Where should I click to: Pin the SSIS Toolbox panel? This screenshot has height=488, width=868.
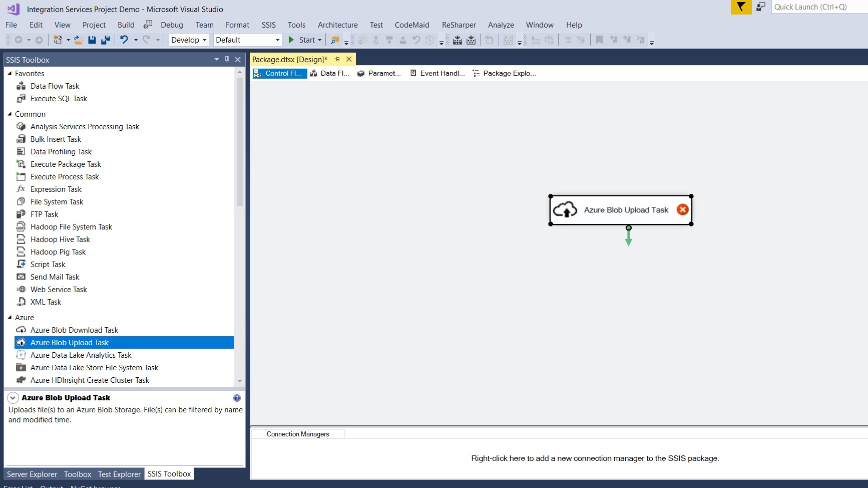pos(227,60)
